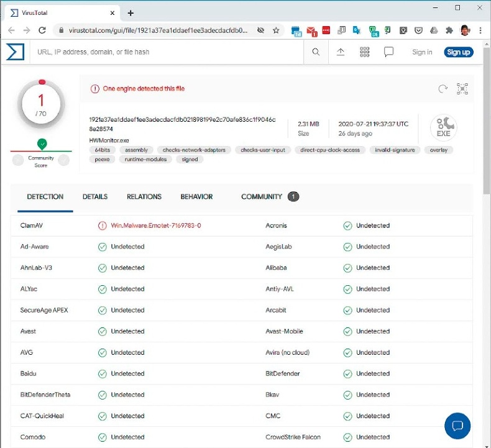Open the apps grid icon
Screen dimensions: 491x448
tap(364, 52)
